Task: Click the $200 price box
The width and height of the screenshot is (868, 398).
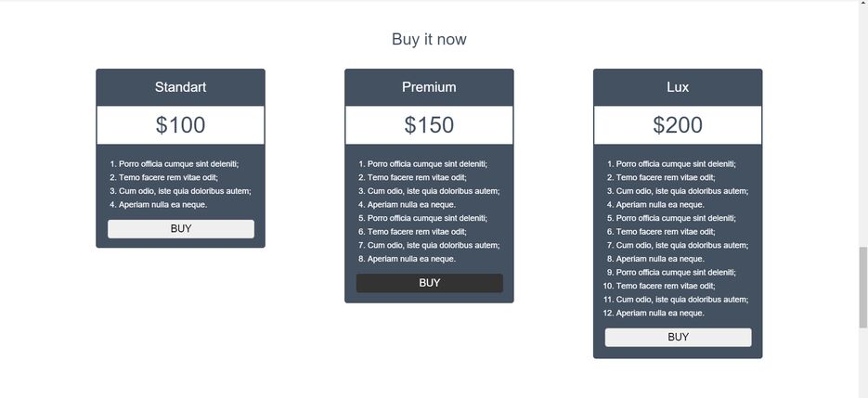Action: pyautogui.click(x=678, y=125)
